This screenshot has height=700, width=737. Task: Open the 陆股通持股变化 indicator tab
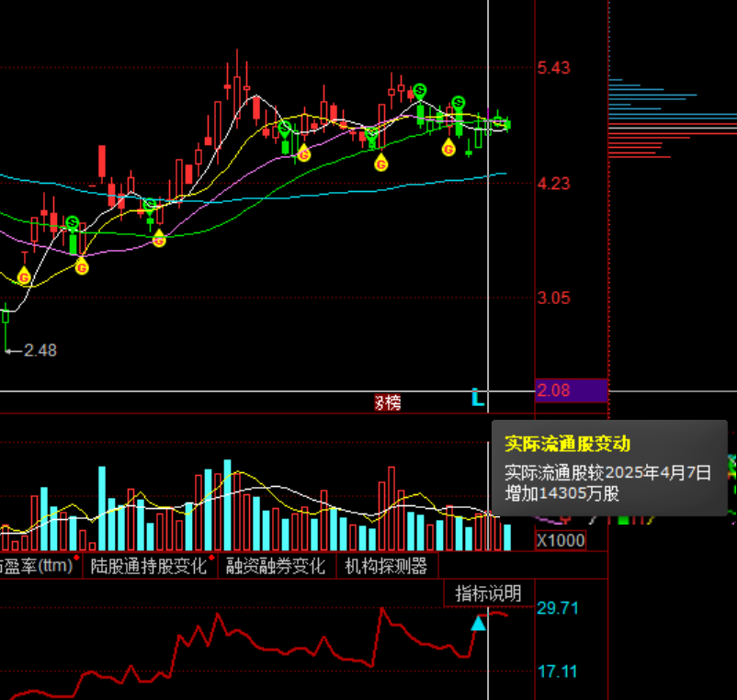tap(150, 566)
